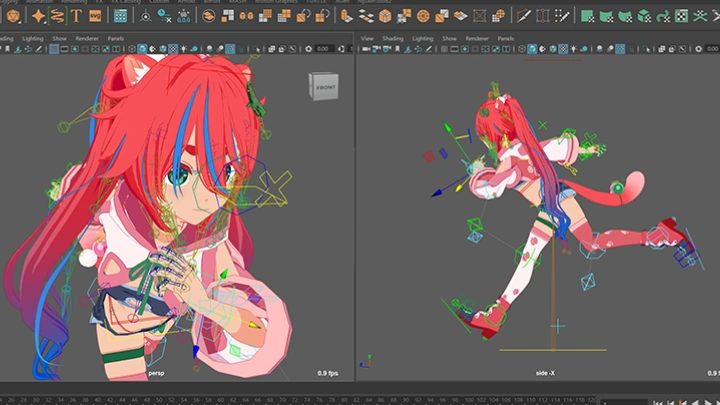Apply Automatic UV mapping green cube icon

pyautogui.click(x=644, y=16)
